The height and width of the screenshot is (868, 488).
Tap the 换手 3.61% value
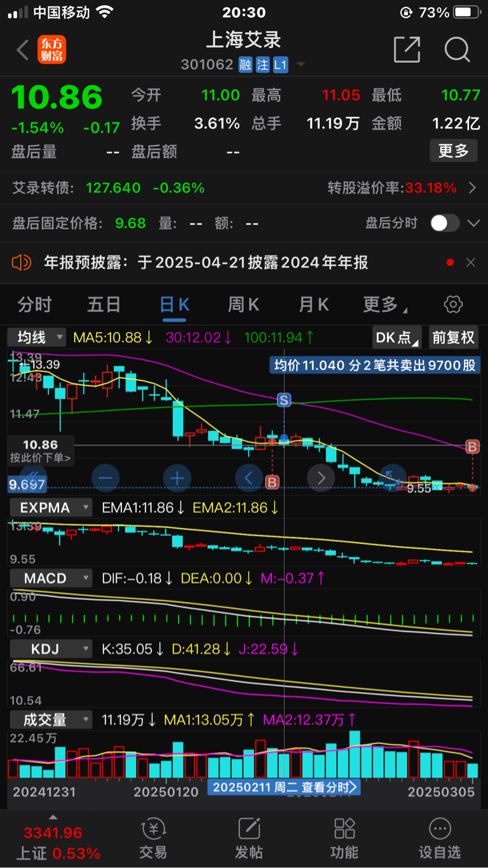tap(217, 123)
